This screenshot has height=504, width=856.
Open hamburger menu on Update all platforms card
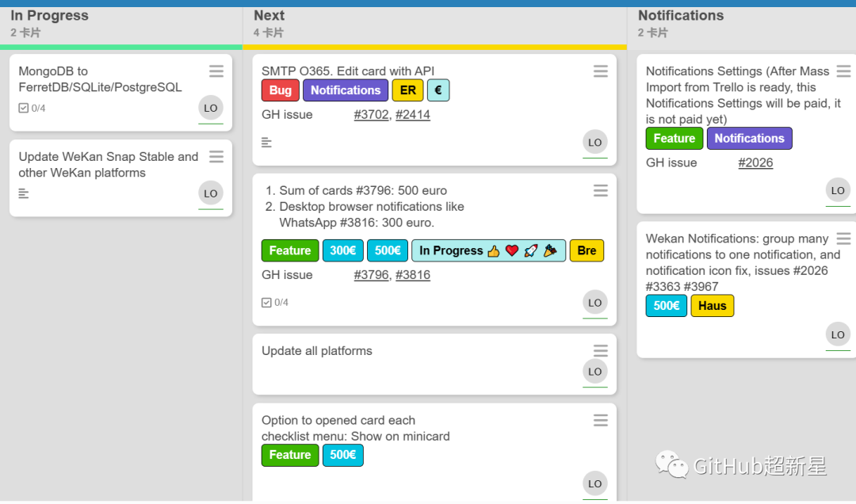601,350
